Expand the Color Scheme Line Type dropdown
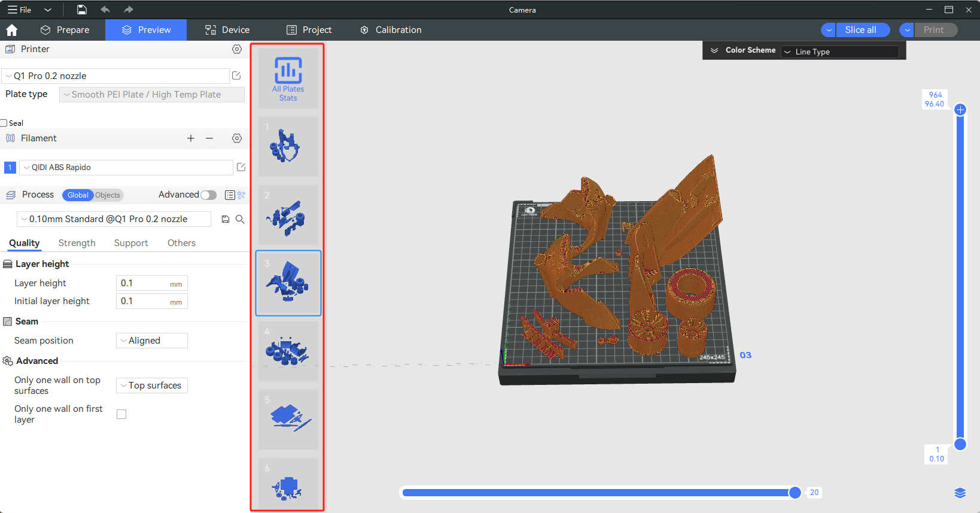980x513 pixels. coord(839,52)
